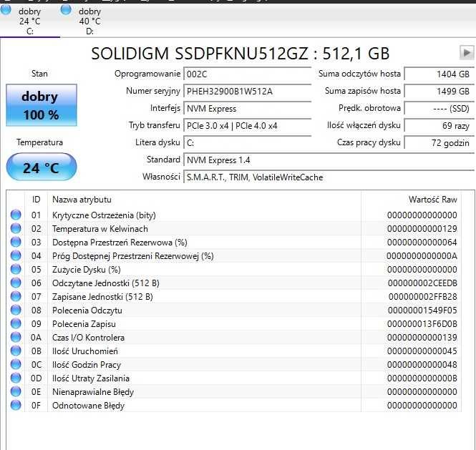Click status orb of Zapisane Jednostki row
This screenshot has height=450, width=476.
coord(16,296)
